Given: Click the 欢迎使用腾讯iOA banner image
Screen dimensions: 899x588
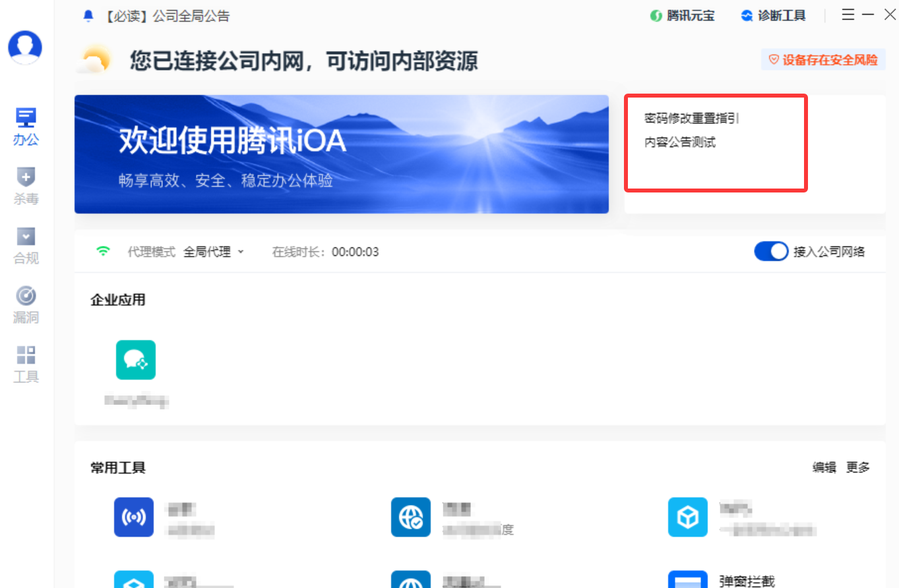Looking at the screenshot, I should [342, 154].
